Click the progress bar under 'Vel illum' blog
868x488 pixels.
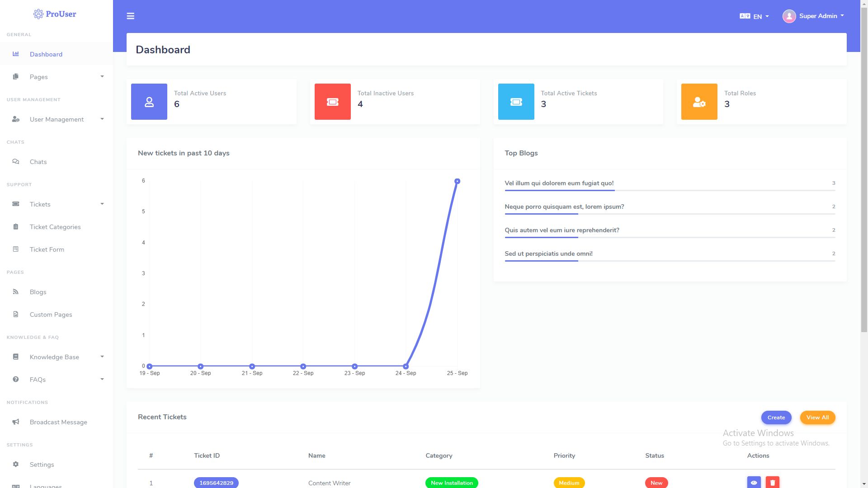point(670,190)
